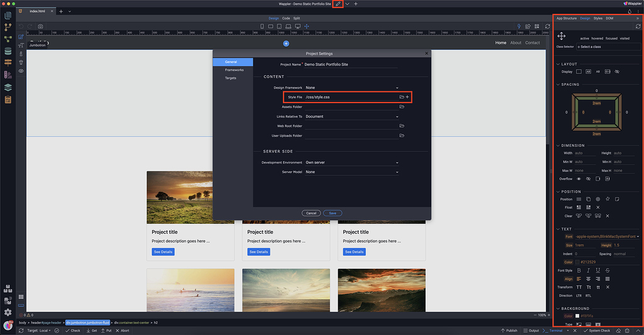Click the Project Name input field

[351, 64]
